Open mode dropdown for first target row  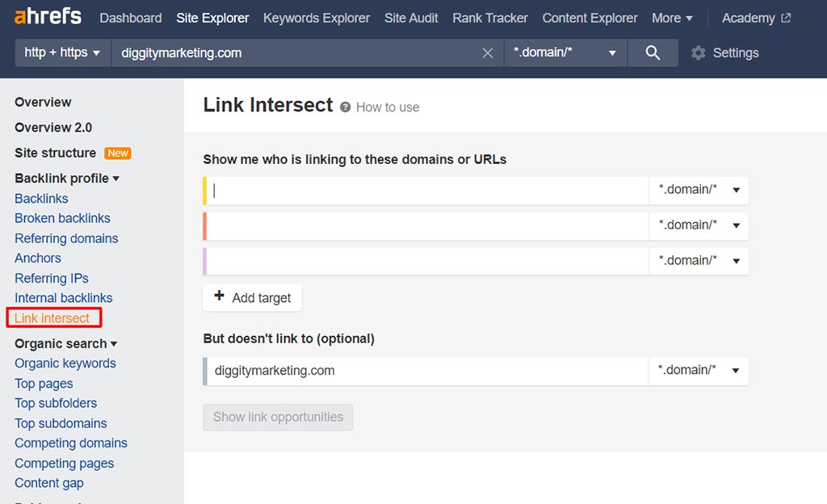[699, 191]
